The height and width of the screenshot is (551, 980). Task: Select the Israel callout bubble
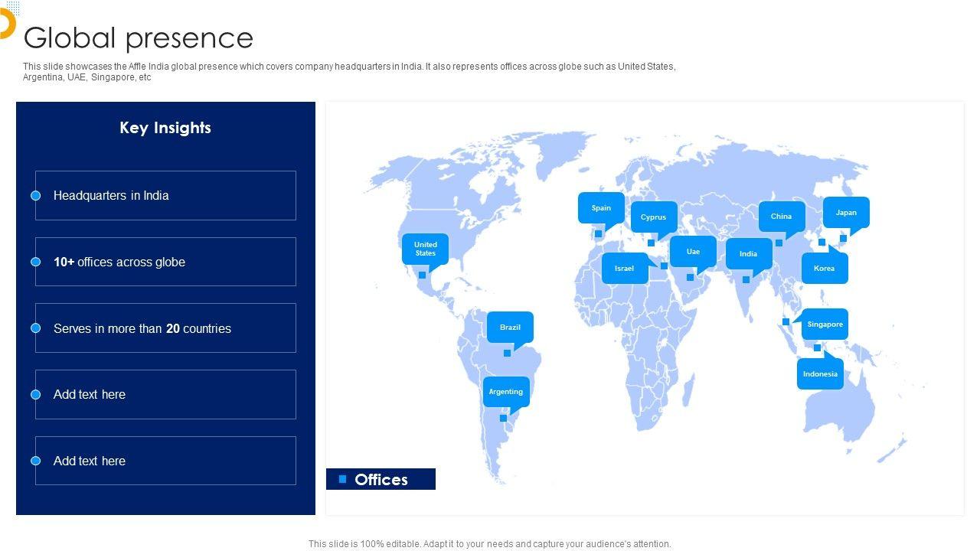tap(625, 269)
